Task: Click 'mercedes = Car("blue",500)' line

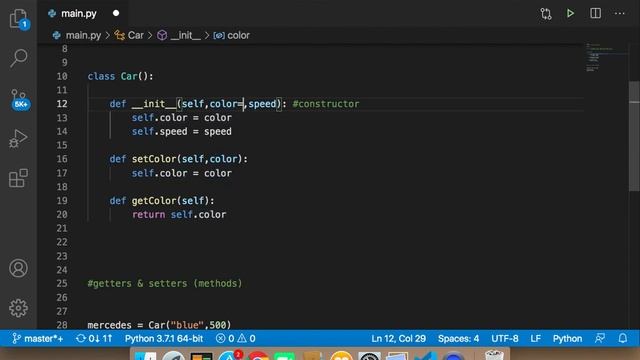Action: tap(159, 325)
